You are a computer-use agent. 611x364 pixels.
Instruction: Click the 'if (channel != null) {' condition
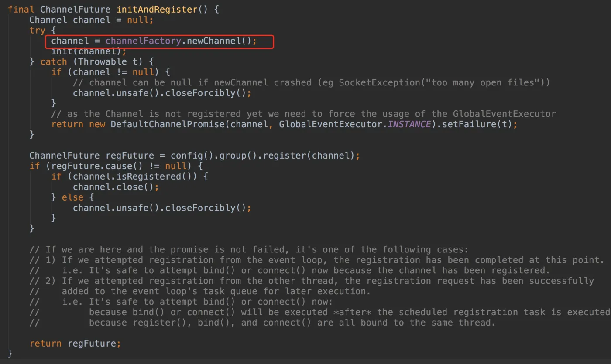point(110,72)
